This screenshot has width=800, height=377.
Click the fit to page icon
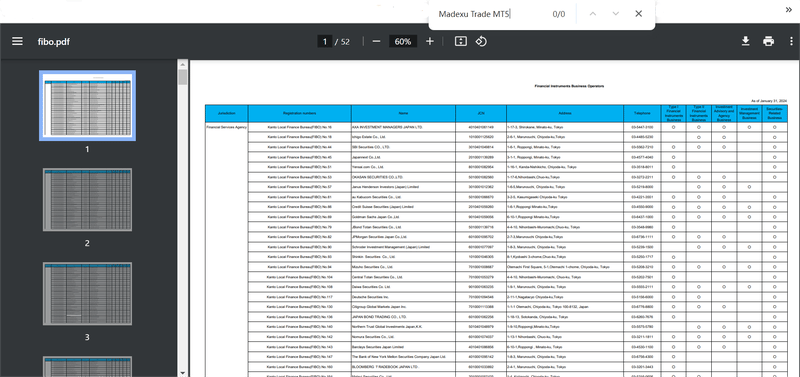tap(461, 41)
